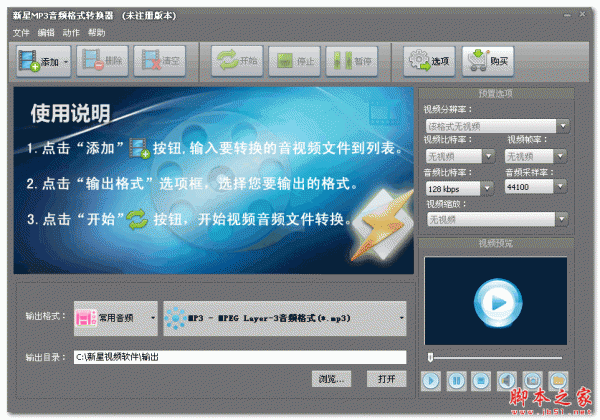The image size is (600, 420).
Task: Open the 编辑 menu
Action: 46,33
